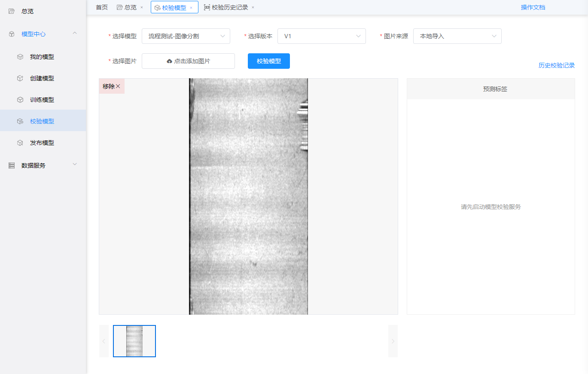Image resolution: width=588 pixels, height=374 pixels.
Task: Click the icon on the 校验模型 tab
Action: (x=158, y=8)
